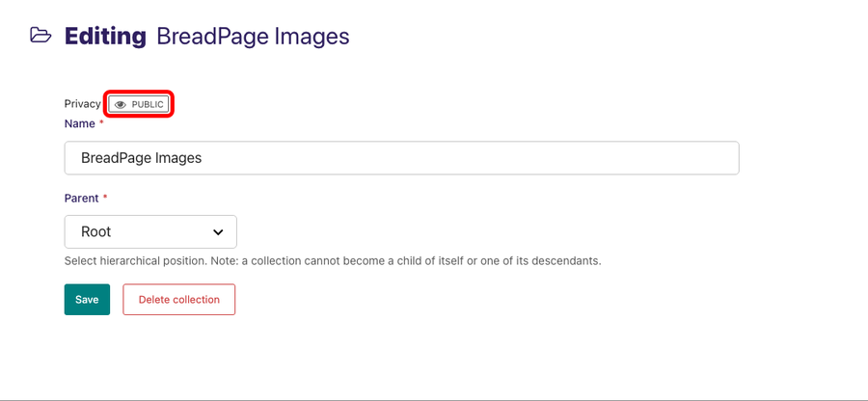This screenshot has width=868, height=401.
Task: Click the red asterisk beside Parent
Action: (104, 198)
